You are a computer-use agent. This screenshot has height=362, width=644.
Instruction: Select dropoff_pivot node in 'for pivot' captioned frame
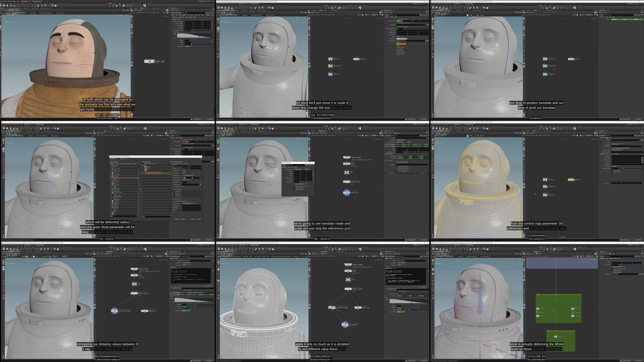[330, 66]
